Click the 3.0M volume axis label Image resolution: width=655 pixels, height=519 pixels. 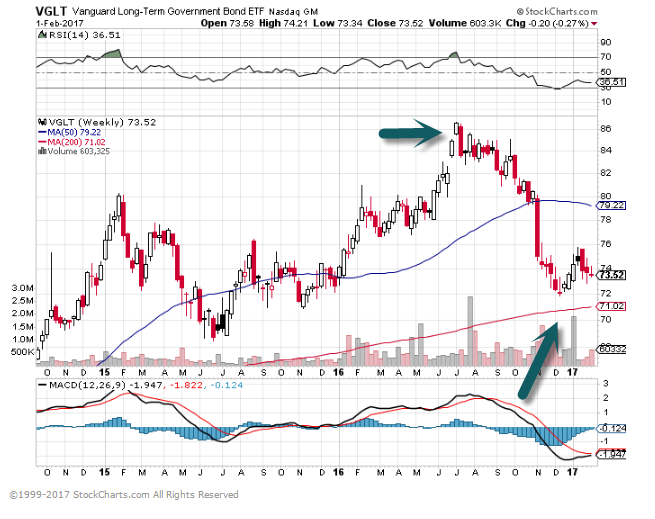tap(23, 288)
